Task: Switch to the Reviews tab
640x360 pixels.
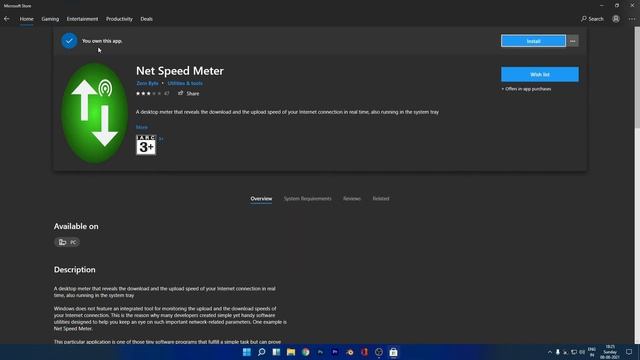Action: pyautogui.click(x=352, y=199)
